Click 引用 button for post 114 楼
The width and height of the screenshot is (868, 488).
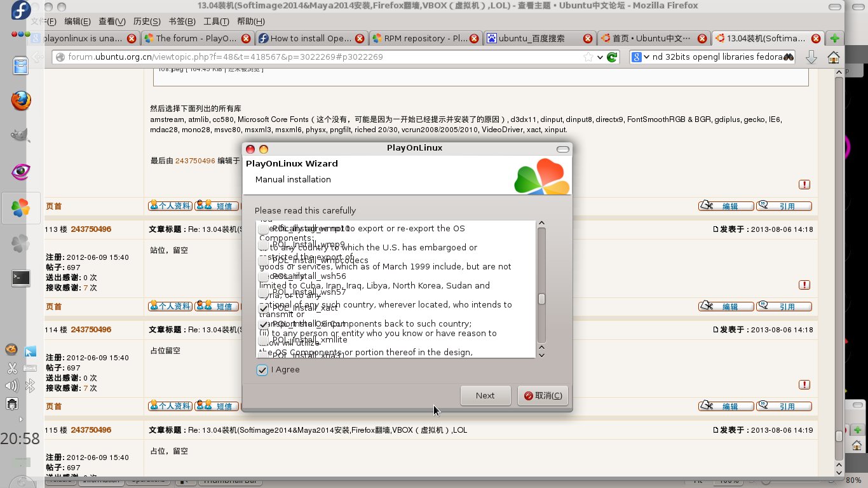pos(783,406)
